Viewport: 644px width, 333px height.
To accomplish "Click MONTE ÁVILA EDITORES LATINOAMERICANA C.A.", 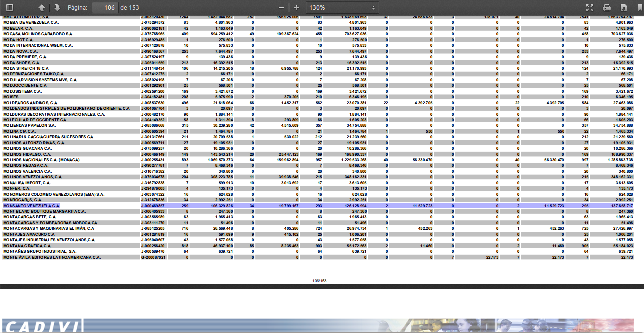I will click(52, 257).
